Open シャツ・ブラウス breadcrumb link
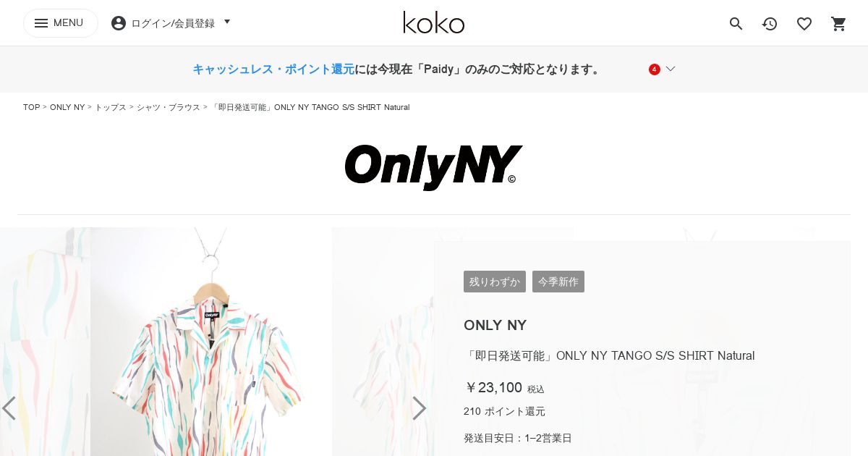The height and width of the screenshot is (456, 868). (x=169, y=107)
